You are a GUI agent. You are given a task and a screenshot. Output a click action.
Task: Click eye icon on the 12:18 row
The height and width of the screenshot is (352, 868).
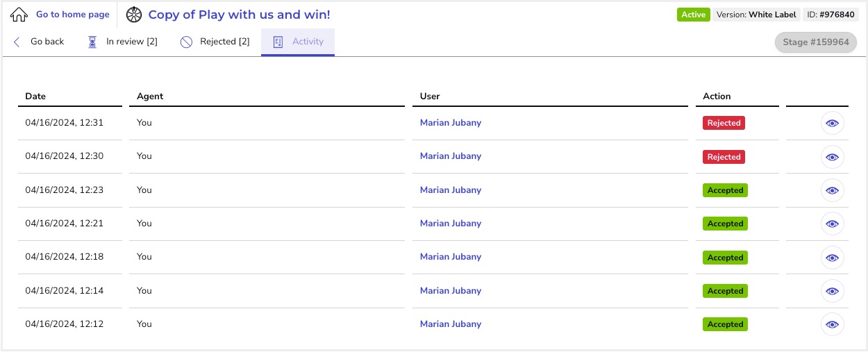coord(832,258)
